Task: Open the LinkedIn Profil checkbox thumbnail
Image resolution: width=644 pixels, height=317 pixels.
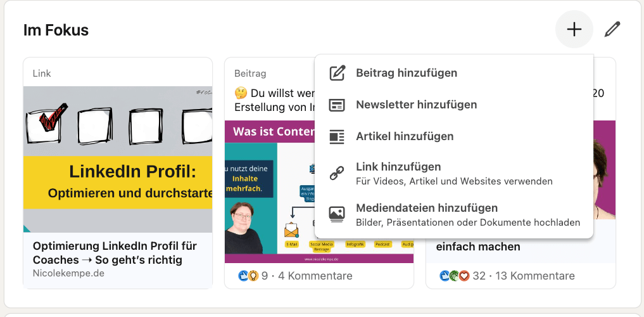Action: (118, 158)
